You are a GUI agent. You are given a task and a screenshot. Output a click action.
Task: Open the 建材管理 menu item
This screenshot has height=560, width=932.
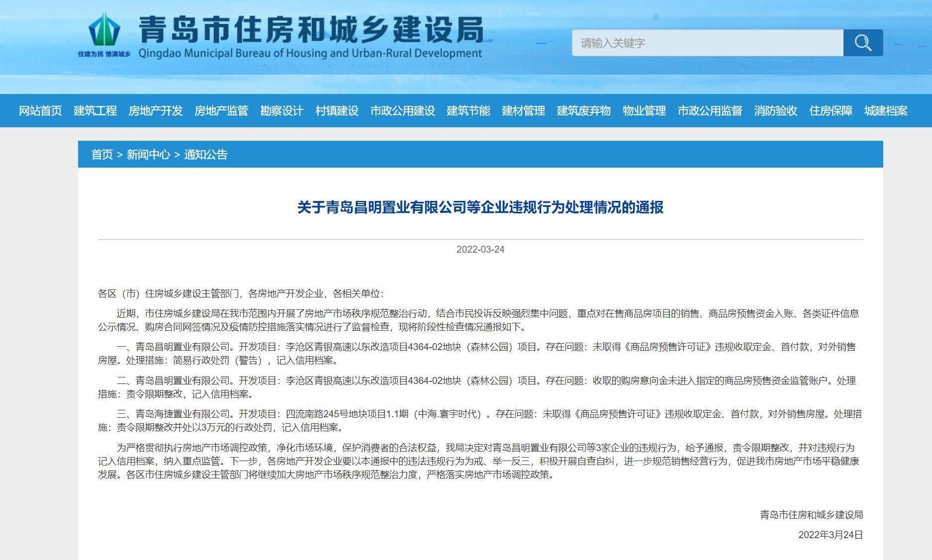click(x=523, y=111)
